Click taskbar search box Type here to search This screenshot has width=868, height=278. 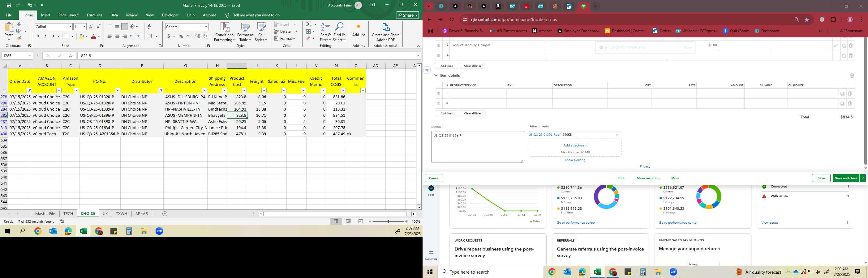point(491,272)
